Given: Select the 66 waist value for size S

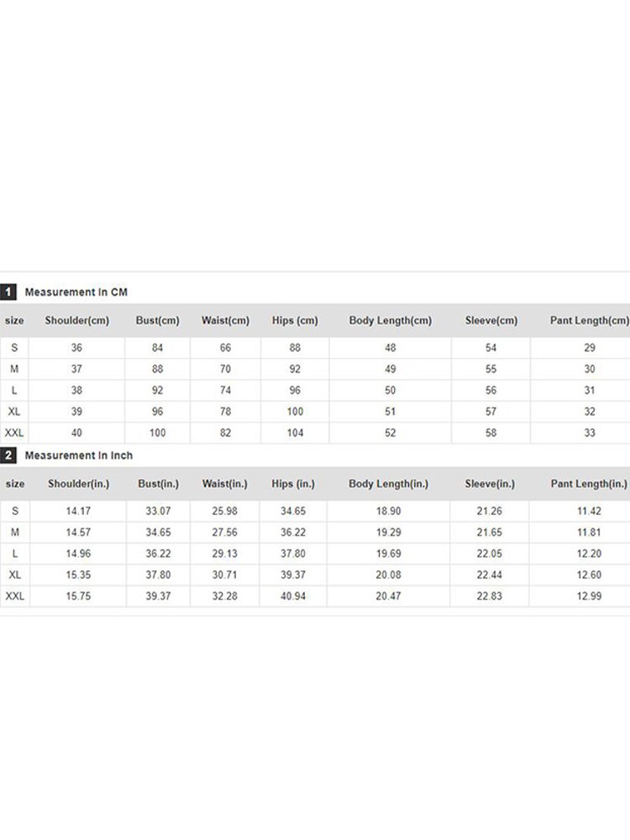Looking at the screenshot, I should [226, 348].
